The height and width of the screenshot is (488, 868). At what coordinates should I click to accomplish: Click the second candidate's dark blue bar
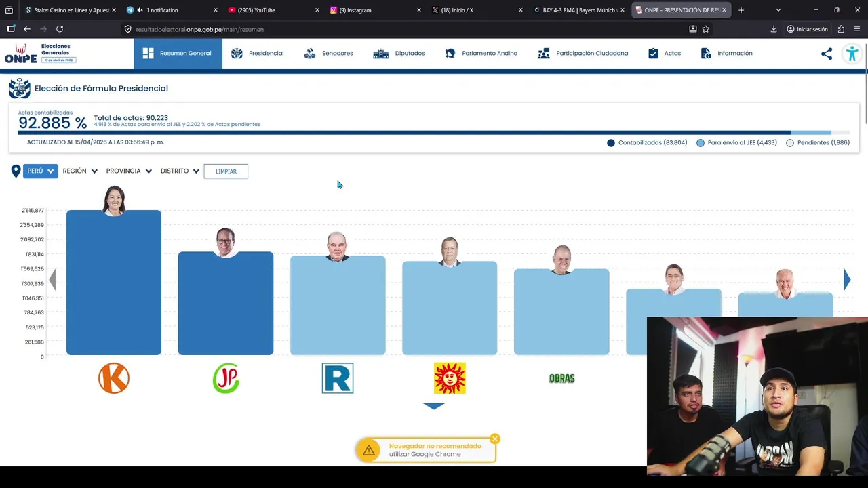[x=226, y=303]
